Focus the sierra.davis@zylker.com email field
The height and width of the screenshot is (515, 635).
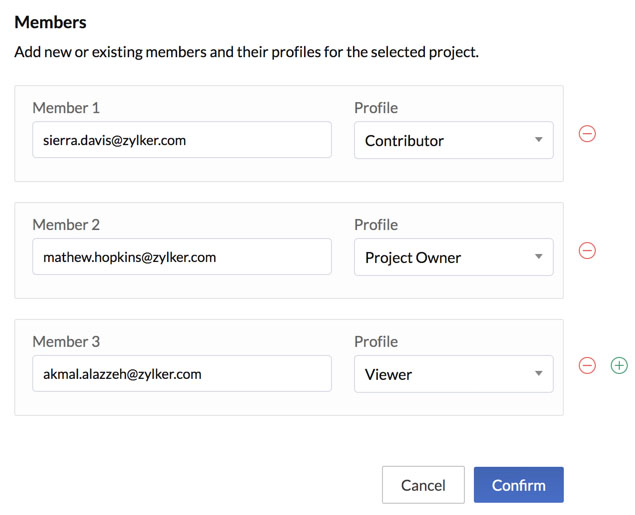182,140
